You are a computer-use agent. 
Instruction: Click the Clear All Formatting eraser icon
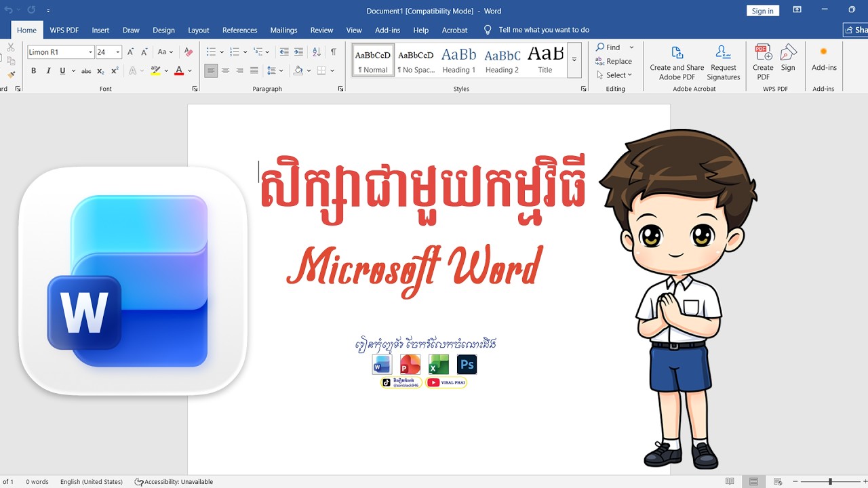pos(189,52)
